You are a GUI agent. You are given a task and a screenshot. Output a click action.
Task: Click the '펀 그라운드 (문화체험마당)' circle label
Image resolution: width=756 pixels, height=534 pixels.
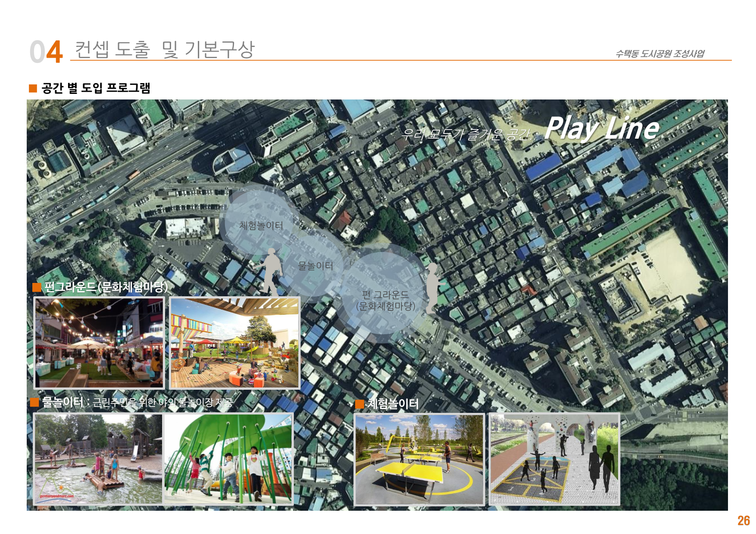click(385, 300)
